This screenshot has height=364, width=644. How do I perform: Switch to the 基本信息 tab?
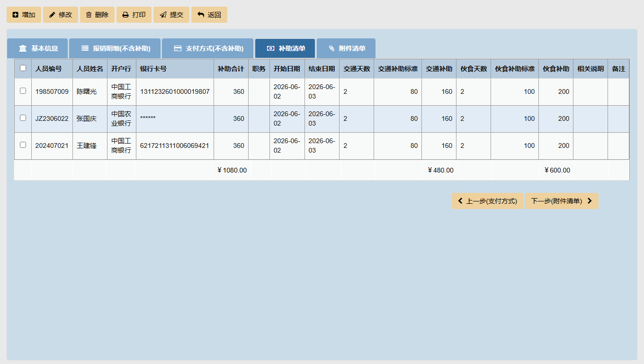[x=37, y=48]
